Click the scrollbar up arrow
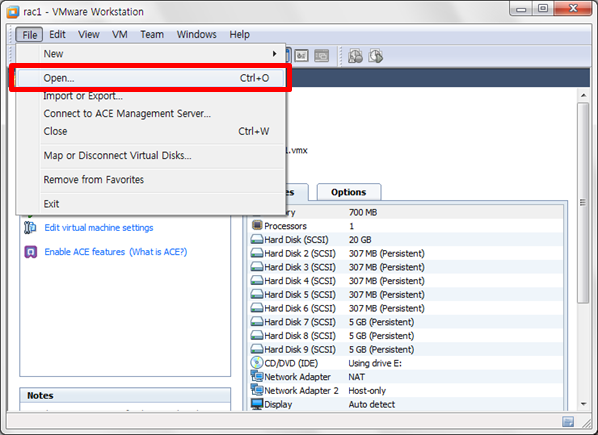598x435 pixels. [x=583, y=95]
